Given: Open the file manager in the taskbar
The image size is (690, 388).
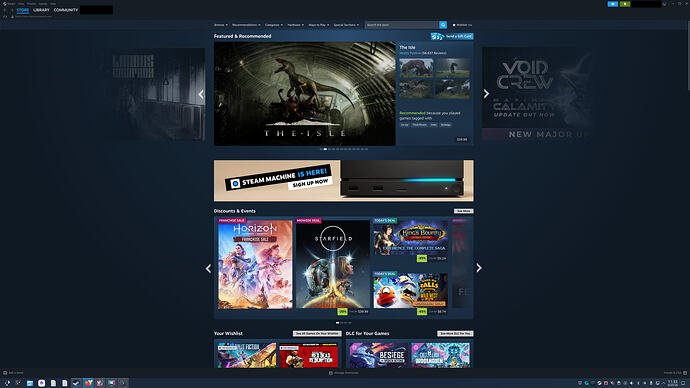Looking at the screenshot, I should (30, 383).
